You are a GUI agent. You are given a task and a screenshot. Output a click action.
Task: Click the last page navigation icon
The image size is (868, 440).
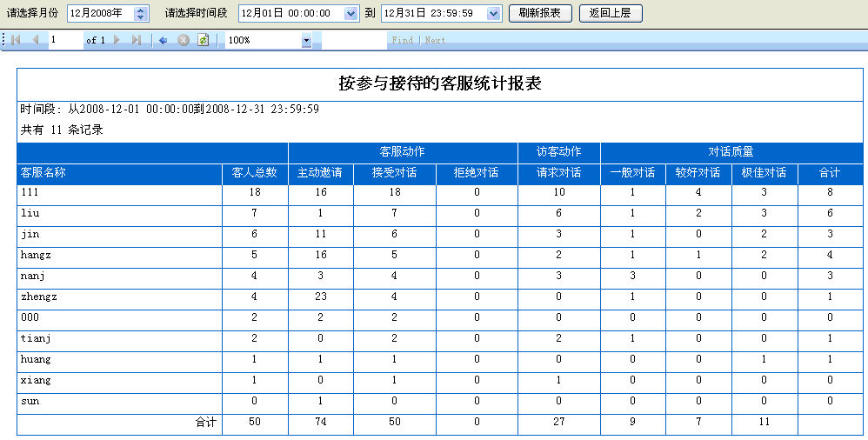click(x=137, y=40)
